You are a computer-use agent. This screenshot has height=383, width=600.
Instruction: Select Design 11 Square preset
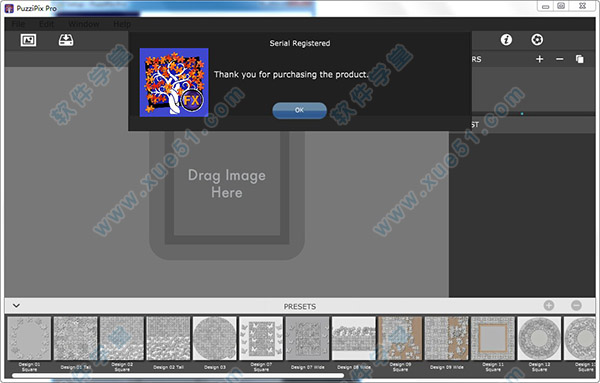[x=493, y=338]
